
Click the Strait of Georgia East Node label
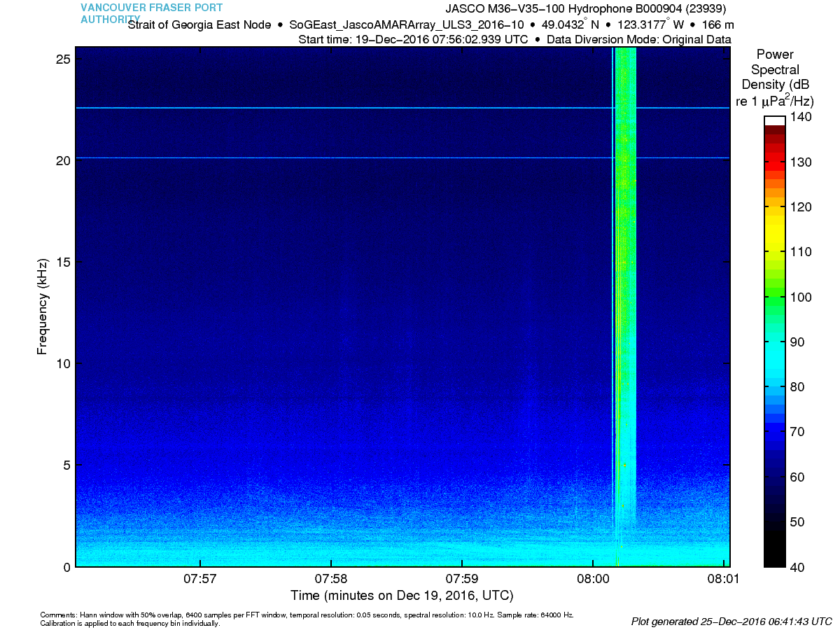[199, 24]
